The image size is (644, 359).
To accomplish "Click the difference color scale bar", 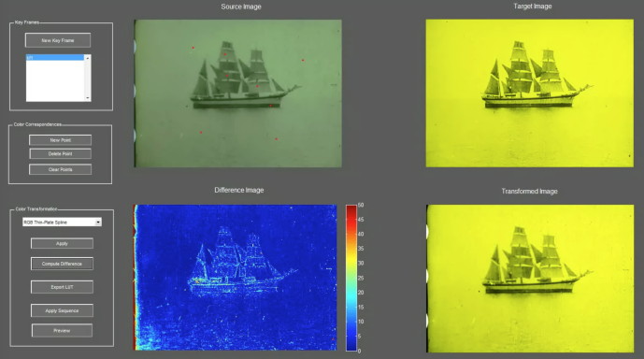I will pyautogui.click(x=351, y=278).
